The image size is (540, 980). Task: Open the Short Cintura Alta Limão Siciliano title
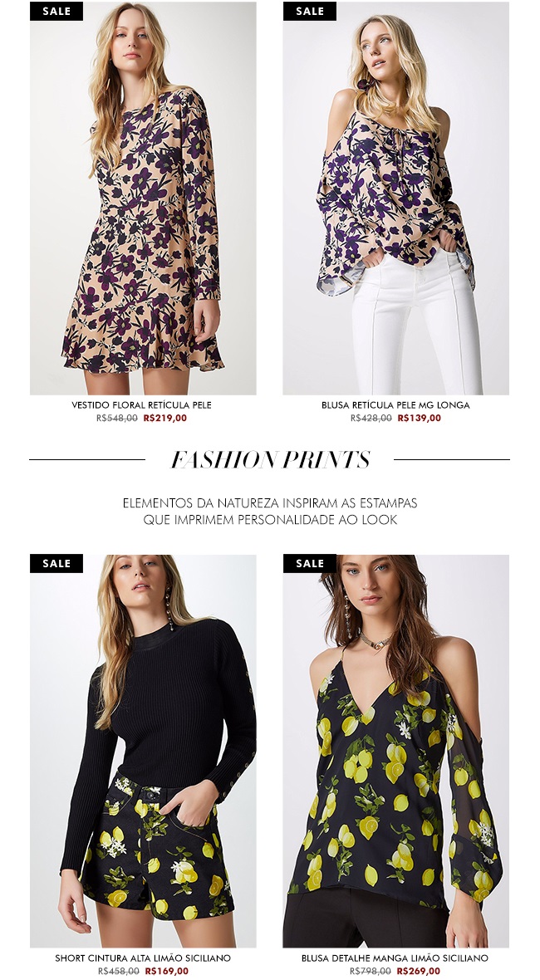click(143, 958)
